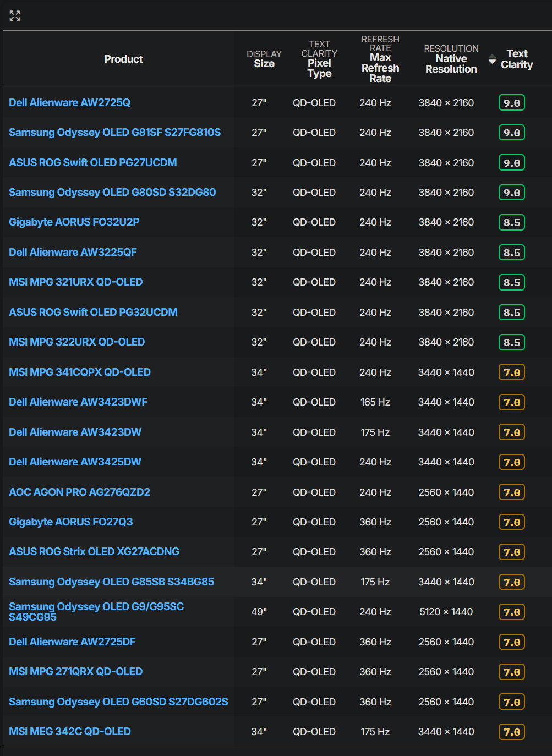The image size is (552, 756).
Task: Open AOC AGON PRO AG276QZD2 link
Action: click(79, 492)
